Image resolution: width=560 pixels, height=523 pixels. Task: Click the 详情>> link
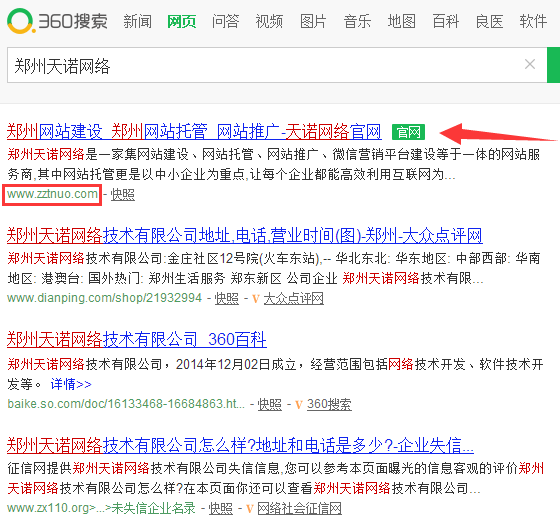(x=71, y=384)
